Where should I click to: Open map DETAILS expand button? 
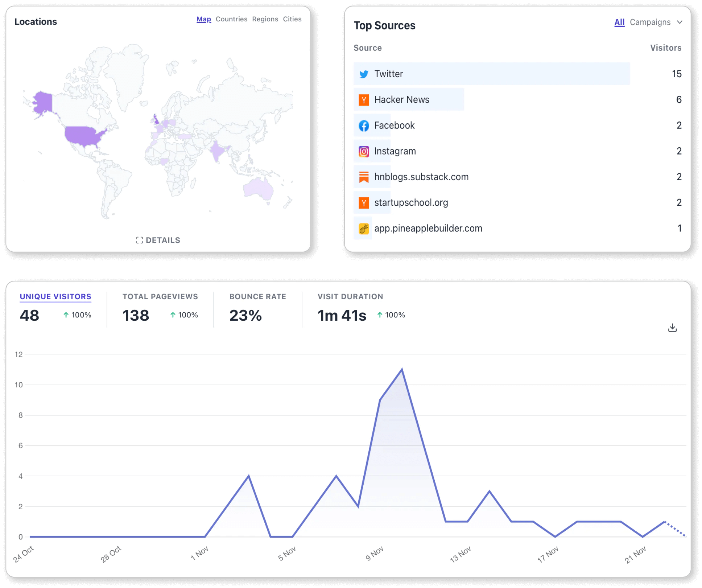158,240
